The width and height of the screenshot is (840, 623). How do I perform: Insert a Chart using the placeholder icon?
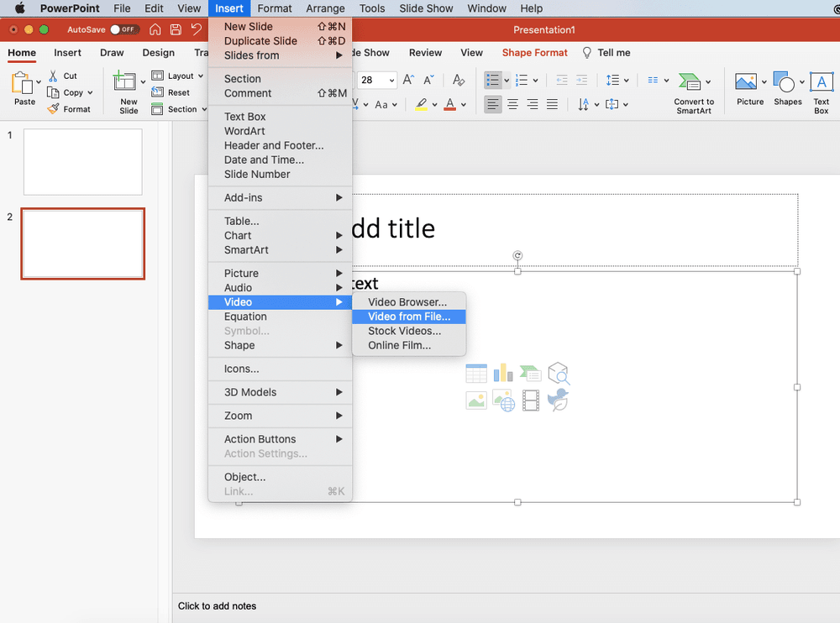tap(503, 372)
